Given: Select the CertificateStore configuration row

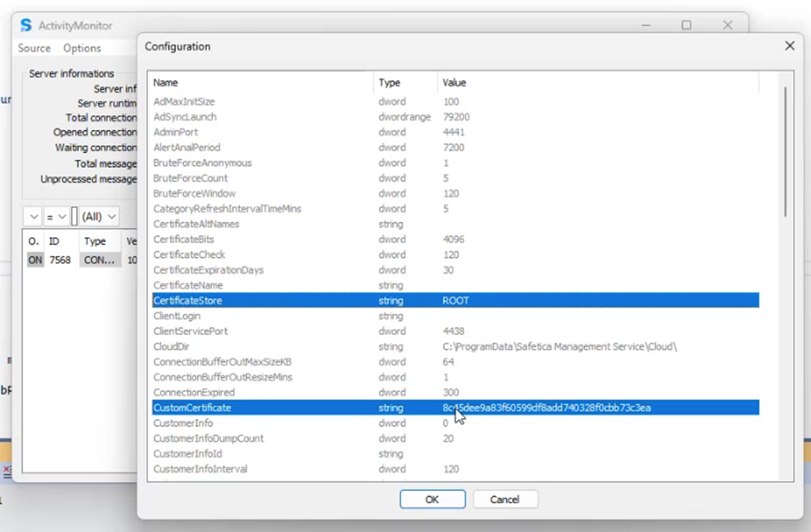Looking at the screenshot, I should click(x=352, y=300).
